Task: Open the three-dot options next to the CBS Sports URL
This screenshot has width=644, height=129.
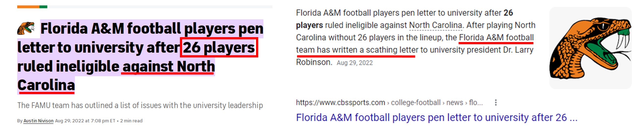Action: (495, 103)
